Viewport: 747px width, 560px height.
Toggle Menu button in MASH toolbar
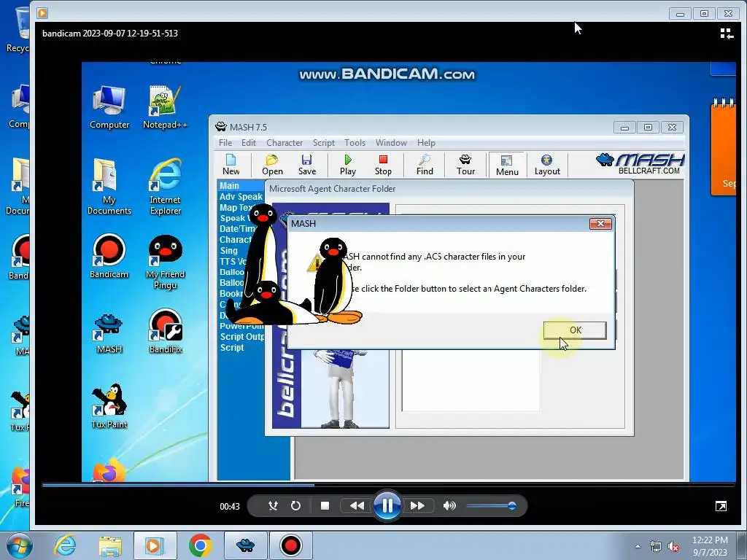point(507,166)
